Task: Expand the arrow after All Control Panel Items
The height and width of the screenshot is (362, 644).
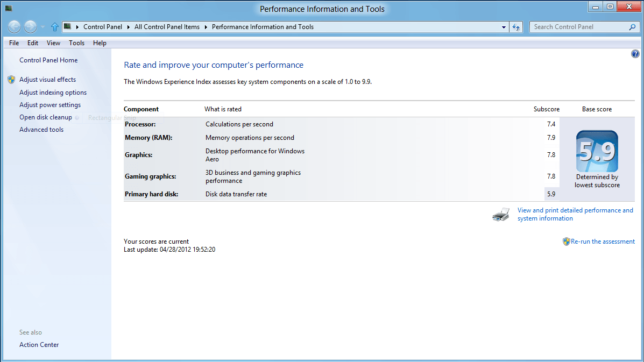Action: click(206, 27)
